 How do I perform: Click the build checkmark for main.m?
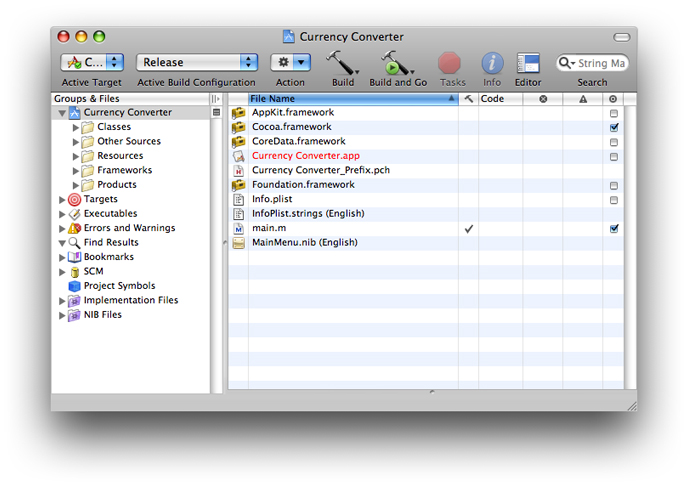pyautogui.click(x=469, y=229)
